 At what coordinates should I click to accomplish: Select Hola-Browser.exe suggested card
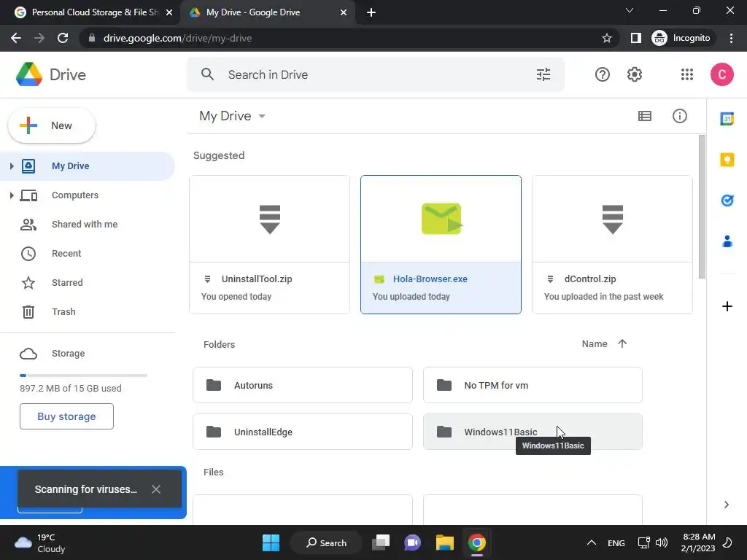[x=441, y=244]
